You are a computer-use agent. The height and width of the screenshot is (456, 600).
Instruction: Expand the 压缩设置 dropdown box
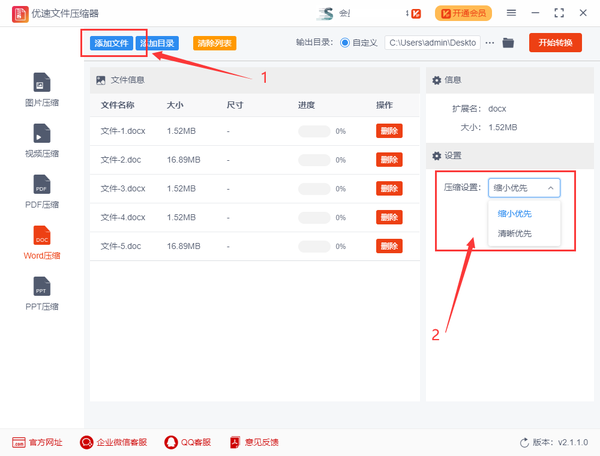524,187
